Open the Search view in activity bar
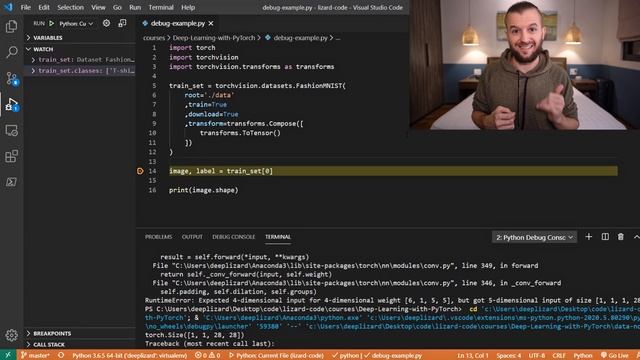Screen dimensions: 640x360 click(x=11, y=52)
